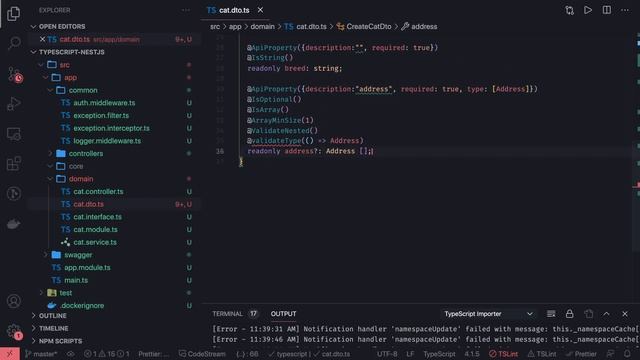Close cat.dto.ts in Open Editors list
Viewport: 640px width, 360px height.
click(42, 39)
